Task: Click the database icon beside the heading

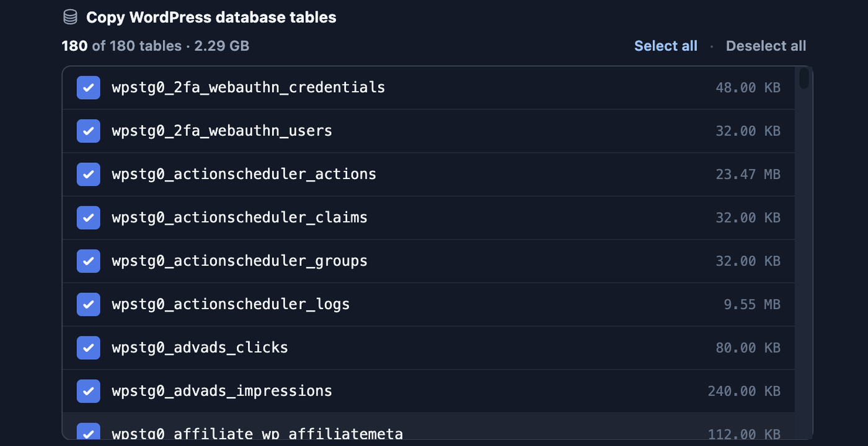Action: tap(70, 17)
